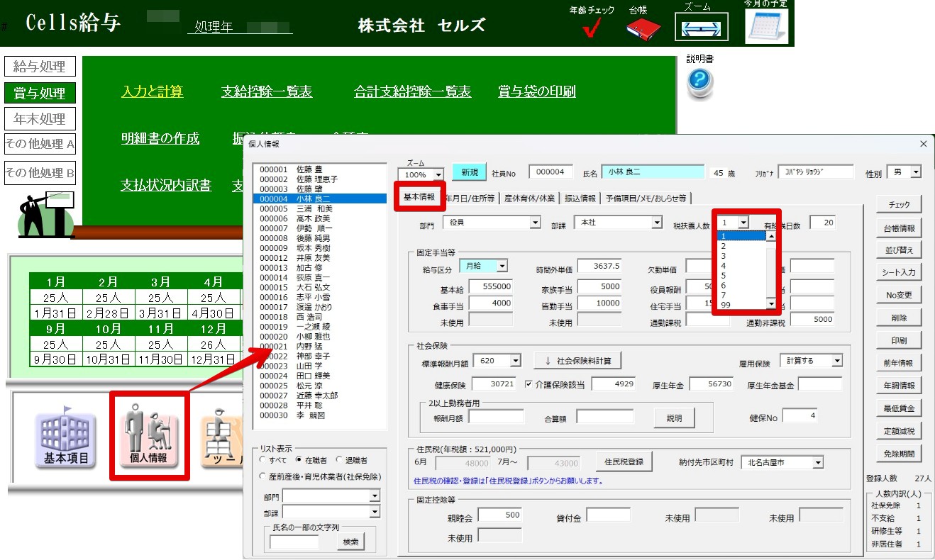Expand the 雇用保険 dropdown

837,362
